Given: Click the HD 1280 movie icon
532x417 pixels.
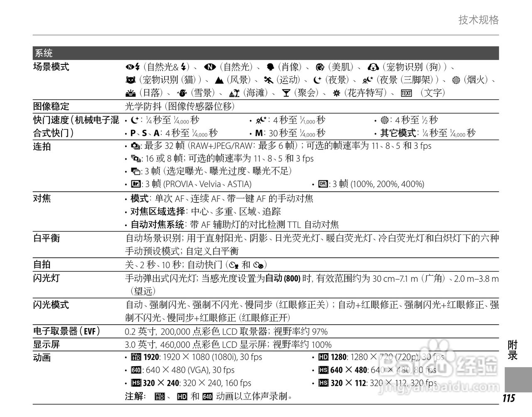Looking at the screenshot, I should pos(323,357).
